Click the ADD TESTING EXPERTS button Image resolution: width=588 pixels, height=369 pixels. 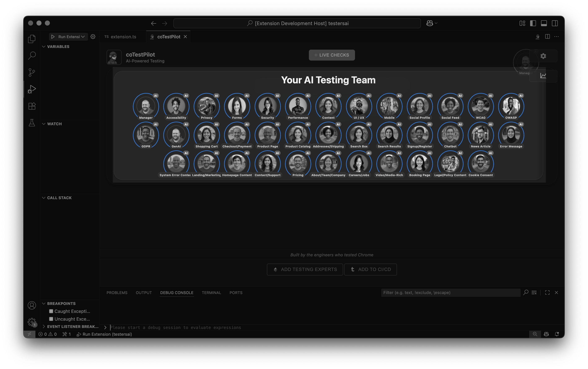pyautogui.click(x=305, y=269)
